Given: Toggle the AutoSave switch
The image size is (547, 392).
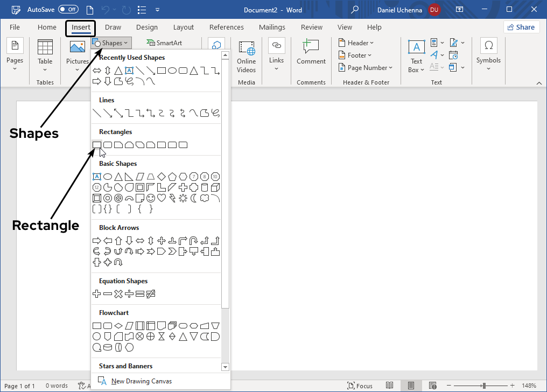Looking at the screenshot, I should click(x=68, y=10).
